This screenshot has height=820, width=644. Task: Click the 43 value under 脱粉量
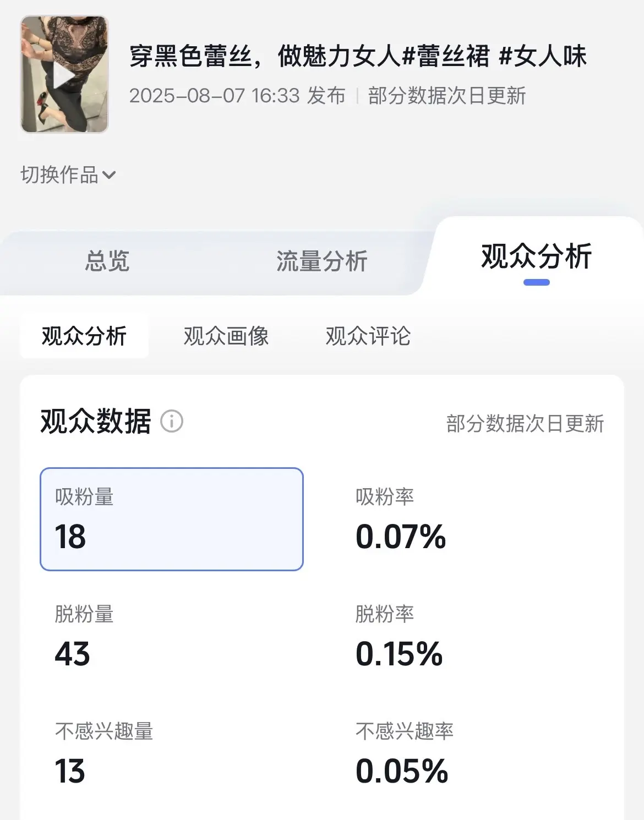click(72, 654)
